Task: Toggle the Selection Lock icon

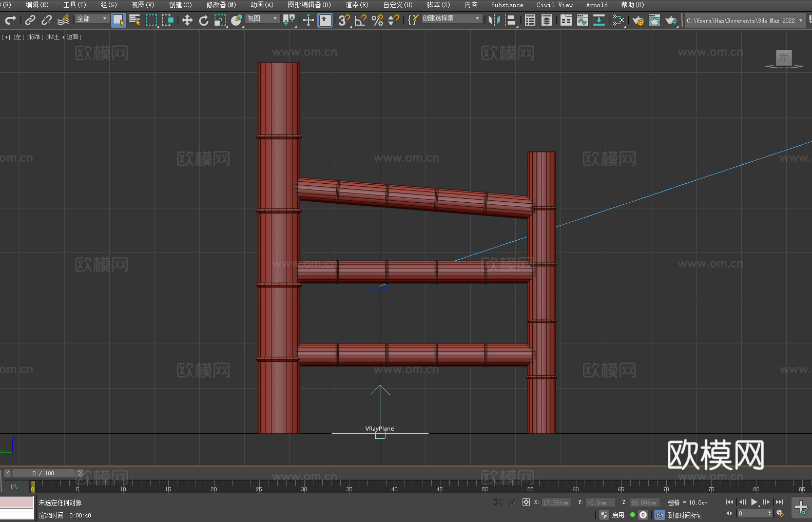Action: click(512, 502)
